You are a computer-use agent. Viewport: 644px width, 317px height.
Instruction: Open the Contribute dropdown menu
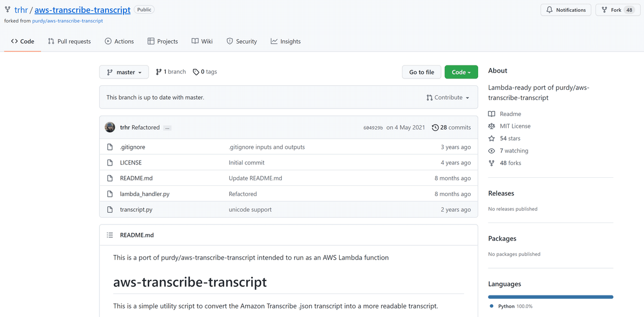tap(448, 97)
